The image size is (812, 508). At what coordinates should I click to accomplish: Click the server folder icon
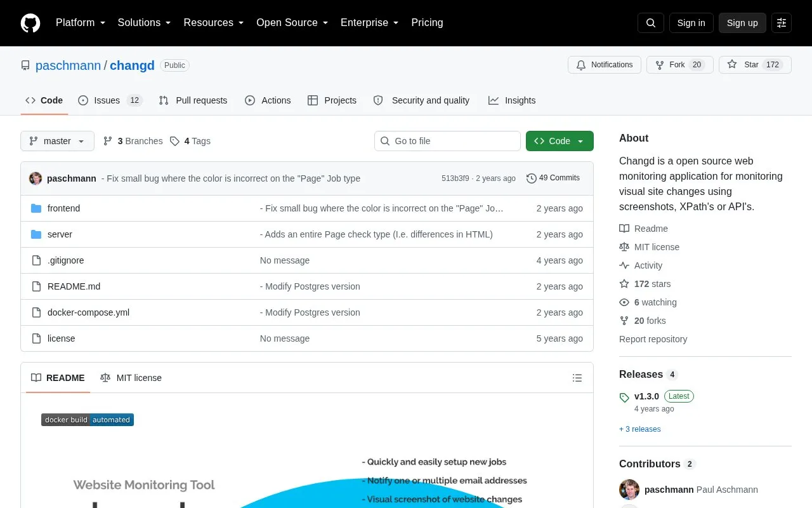pos(36,234)
